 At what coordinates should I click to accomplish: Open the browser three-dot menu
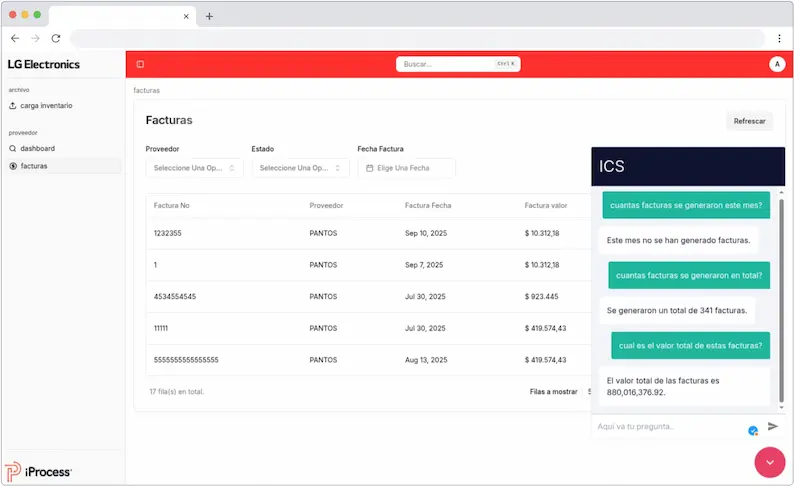pyautogui.click(x=779, y=38)
